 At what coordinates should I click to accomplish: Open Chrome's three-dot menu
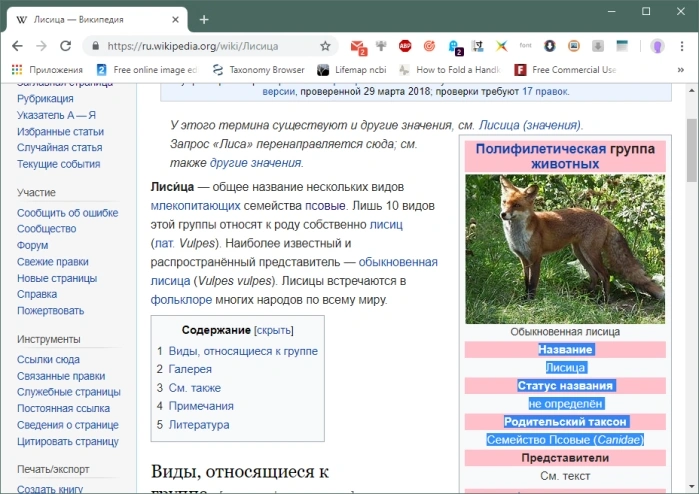682,46
